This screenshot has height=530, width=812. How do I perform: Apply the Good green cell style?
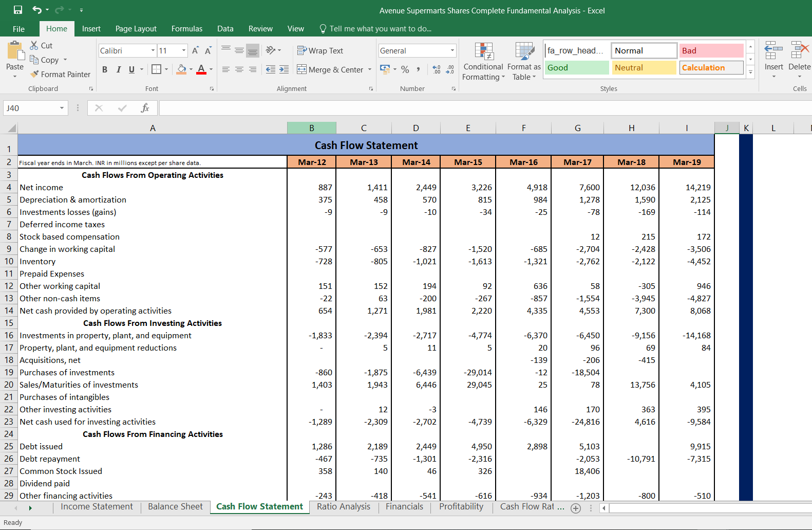pos(577,67)
